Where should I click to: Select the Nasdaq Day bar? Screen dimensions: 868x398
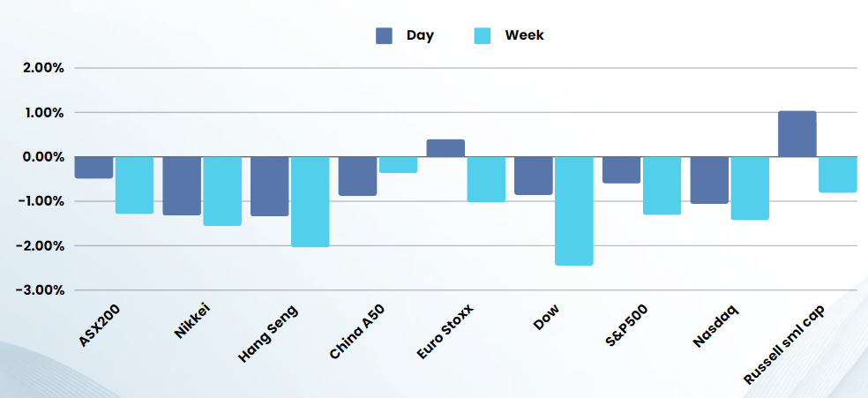click(709, 180)
